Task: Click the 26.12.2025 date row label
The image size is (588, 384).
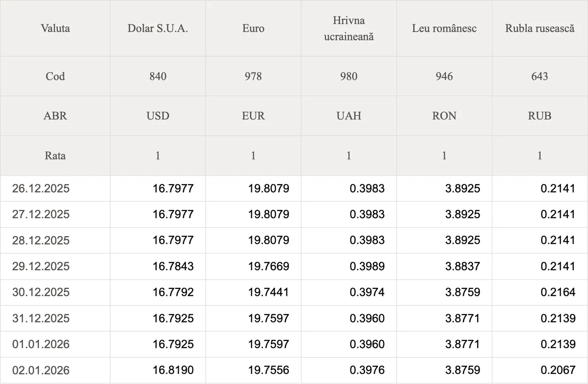Action: click(x=41, y=188)
